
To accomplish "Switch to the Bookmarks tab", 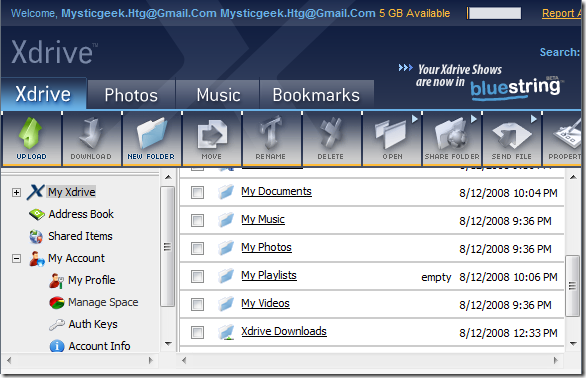I will (x=316, y=95).
